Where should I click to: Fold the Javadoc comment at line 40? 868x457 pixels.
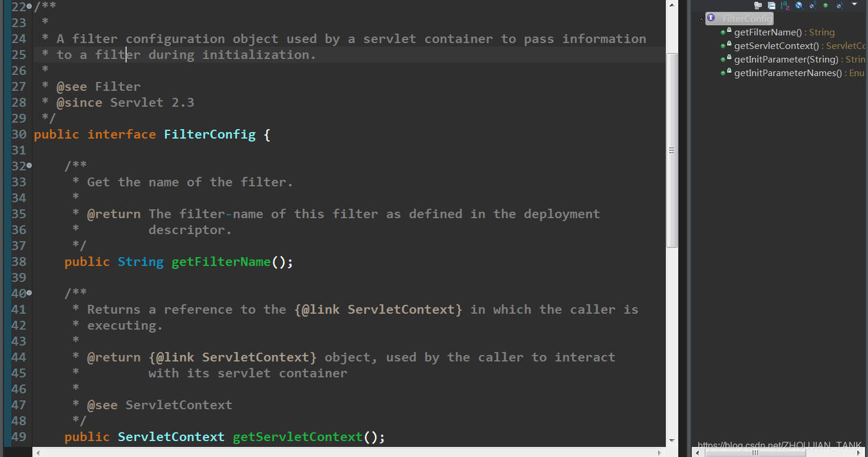pos(29,293)
